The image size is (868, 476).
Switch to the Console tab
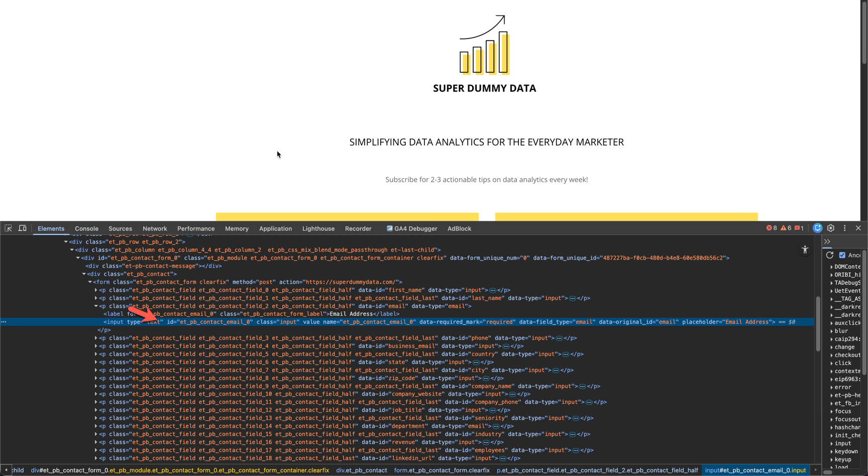86,228
